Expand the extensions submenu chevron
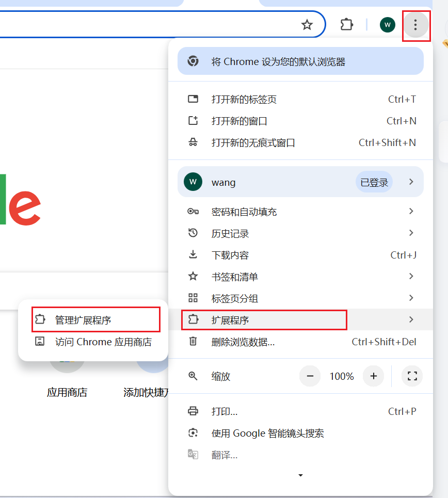Image resolution: width=448 pixels, height=498 pixels. (411, 319)
